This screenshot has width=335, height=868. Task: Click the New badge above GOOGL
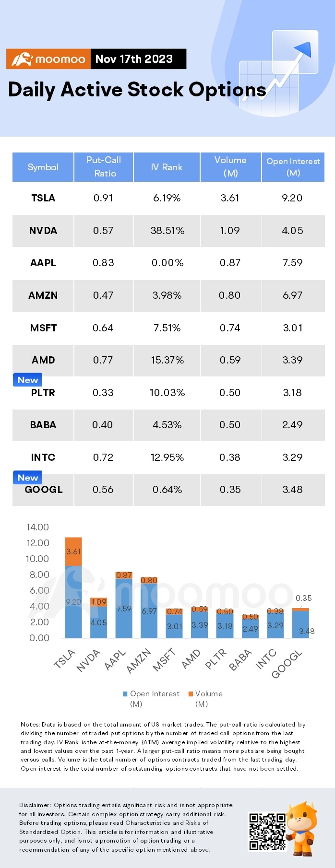pyautogui.click(x=27, y=478)
